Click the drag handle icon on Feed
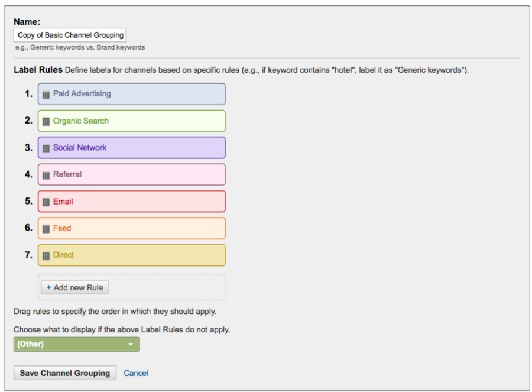Viewport: 532px width, 392px height. [x=46, y=229]
